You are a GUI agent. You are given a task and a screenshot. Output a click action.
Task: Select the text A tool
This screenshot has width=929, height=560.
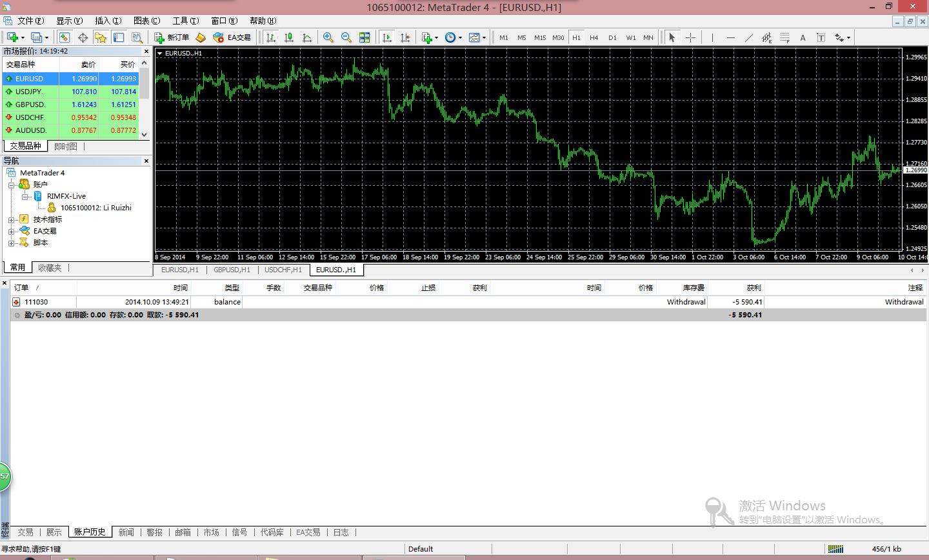coord(803,37)
